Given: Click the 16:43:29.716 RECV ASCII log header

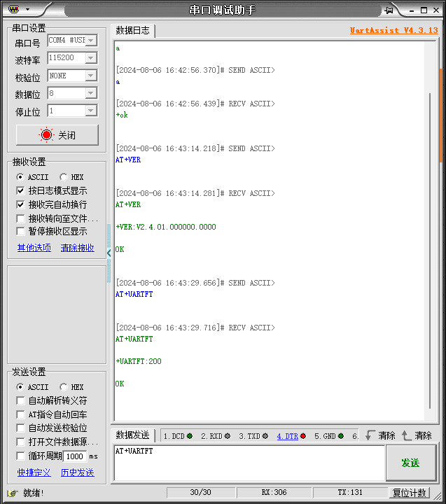Looking at the screenshot, I should click(x=195, y=328).
